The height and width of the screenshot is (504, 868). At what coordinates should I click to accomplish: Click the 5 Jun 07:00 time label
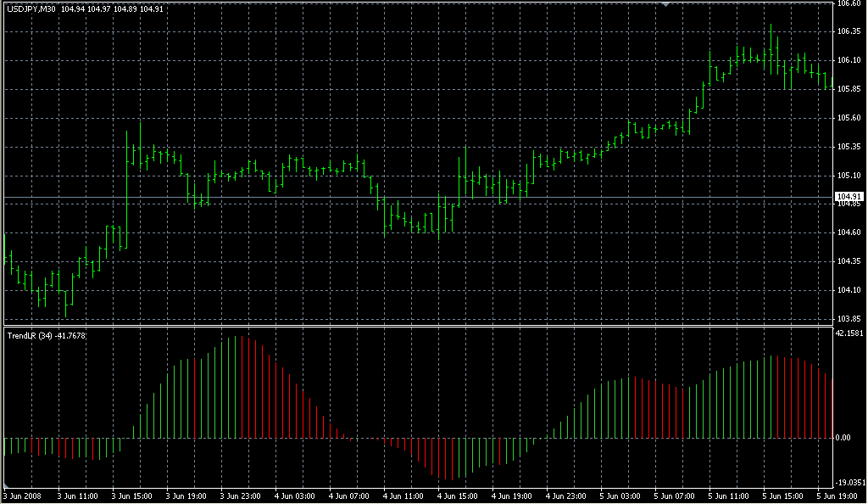(674, 496)
